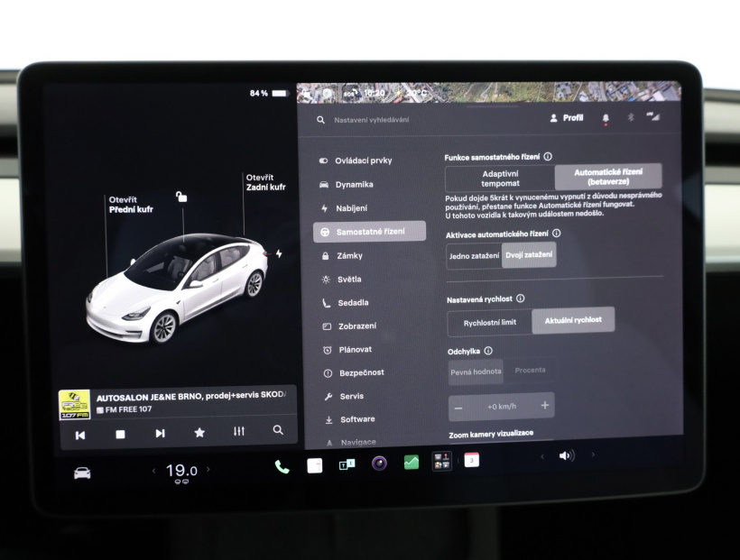The height and width of the screenshot is (560, 740).
Task: Tap Otevřít Přední kufr
Action: tap(131, 205)
